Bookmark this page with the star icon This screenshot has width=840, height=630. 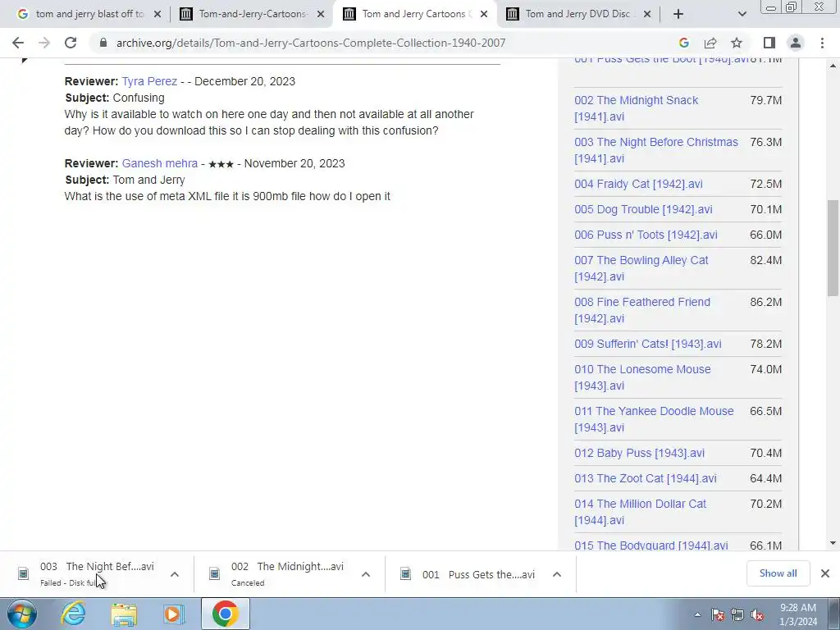click(x=737, y=43)
